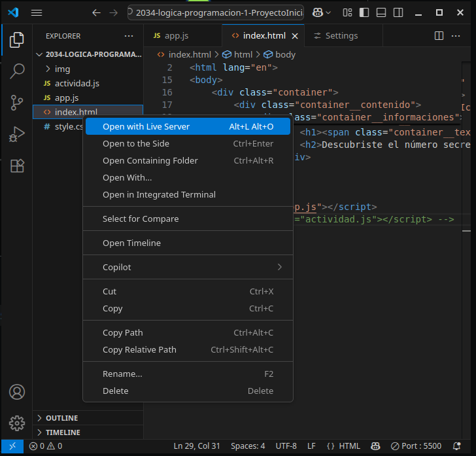The height and width of the screenshot is (456, 476).
Task: Open the Search view in activity bar
Action: (x=17, y=71)
